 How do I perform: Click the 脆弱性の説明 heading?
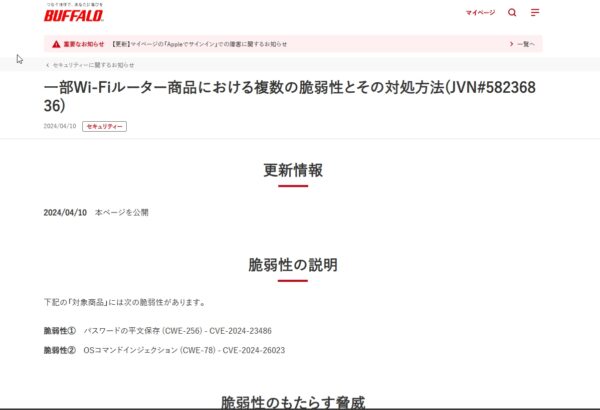pos(293,265)
